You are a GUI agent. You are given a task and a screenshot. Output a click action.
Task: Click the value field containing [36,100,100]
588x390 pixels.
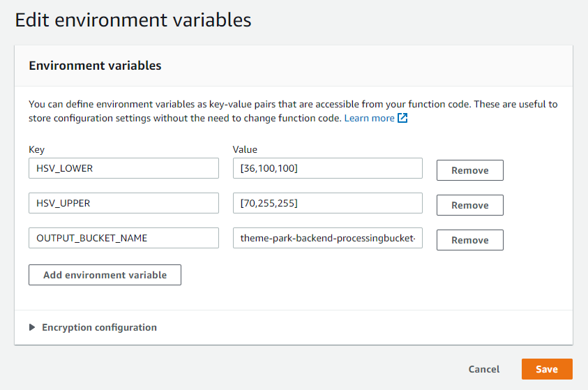pos(328,168)
